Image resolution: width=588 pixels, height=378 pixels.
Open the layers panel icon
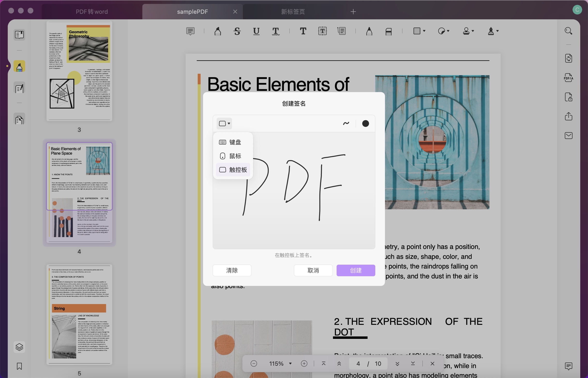pos(19,347)
